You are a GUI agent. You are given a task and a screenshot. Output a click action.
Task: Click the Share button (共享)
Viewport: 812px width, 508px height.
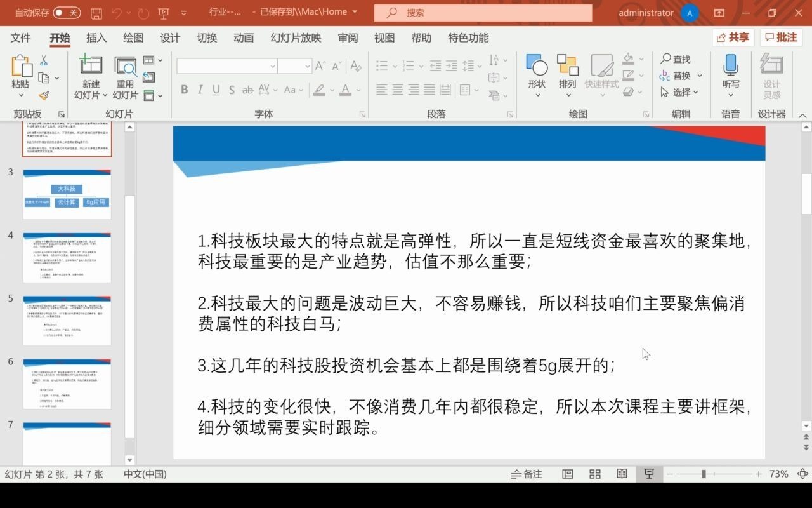pyautogui.click(x=733, y=37)
